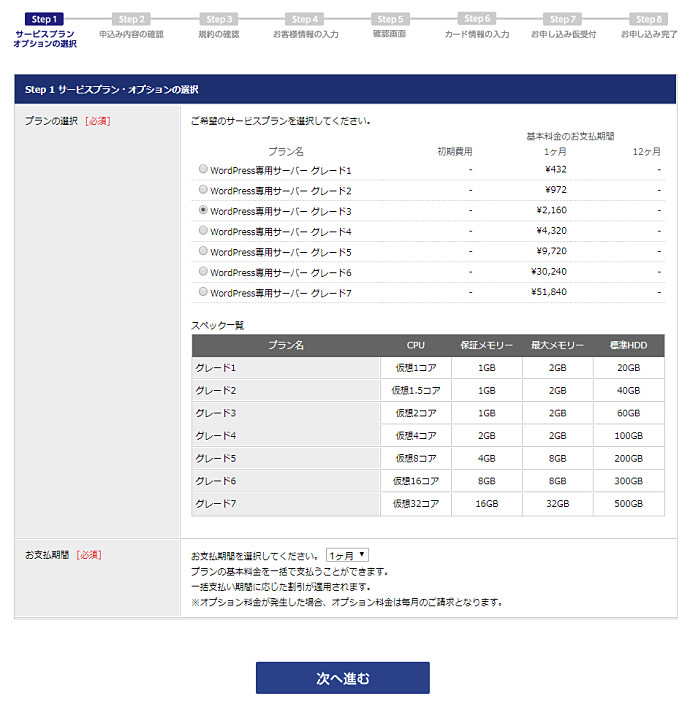This screenshot has height=707, width=690.
Task: Pick the グレード5 plan radio option
Action: click(x=204, y=251)
